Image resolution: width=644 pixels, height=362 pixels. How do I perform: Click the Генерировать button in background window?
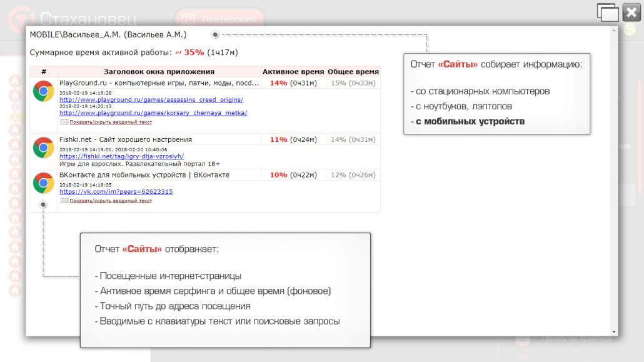tap(219, 19)
